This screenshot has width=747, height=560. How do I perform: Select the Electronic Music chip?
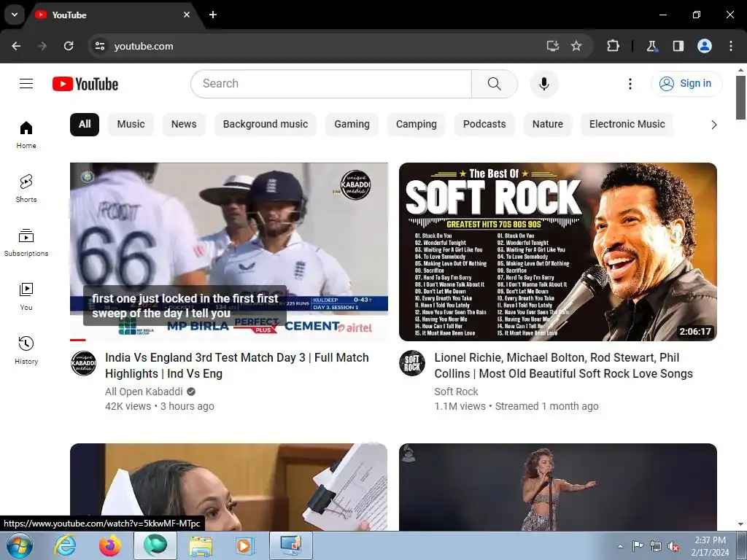[627, 124]
